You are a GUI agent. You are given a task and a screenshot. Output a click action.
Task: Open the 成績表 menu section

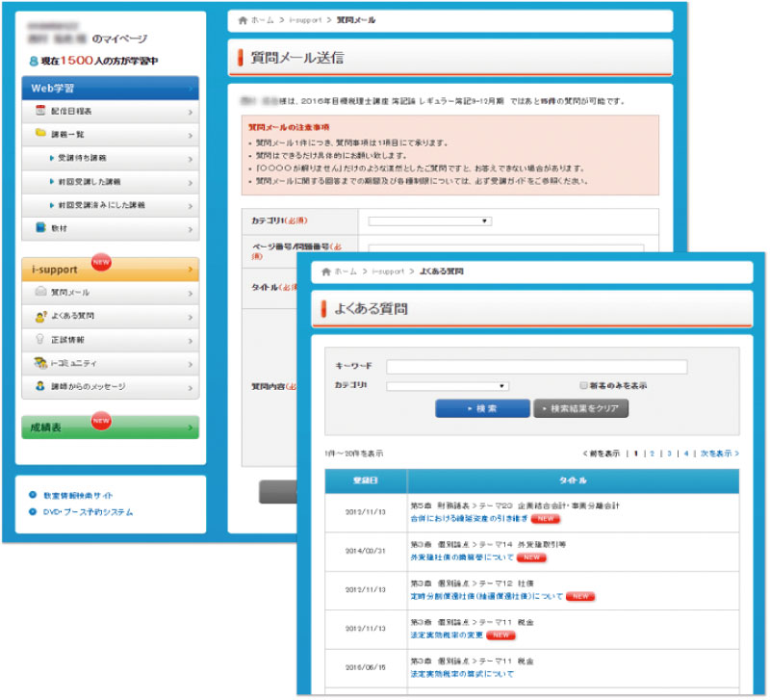[110, 428]
